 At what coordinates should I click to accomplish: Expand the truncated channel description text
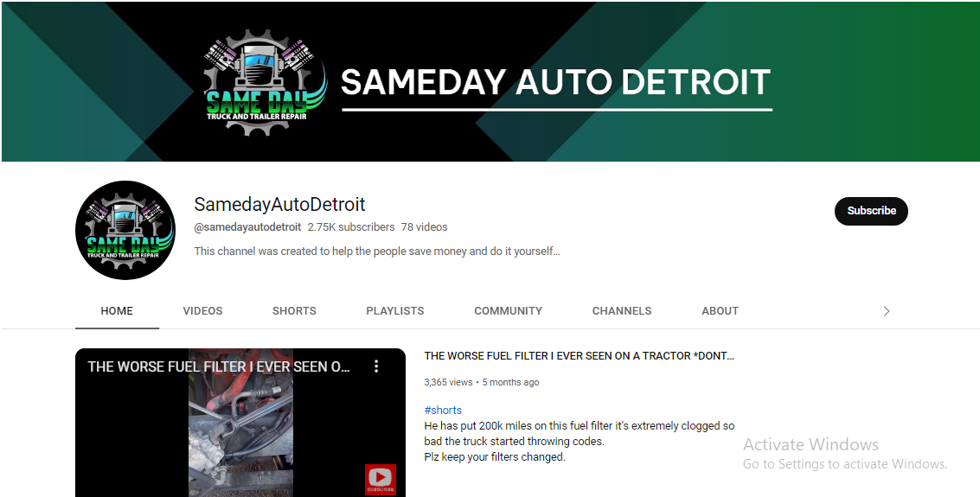[376, 252]
